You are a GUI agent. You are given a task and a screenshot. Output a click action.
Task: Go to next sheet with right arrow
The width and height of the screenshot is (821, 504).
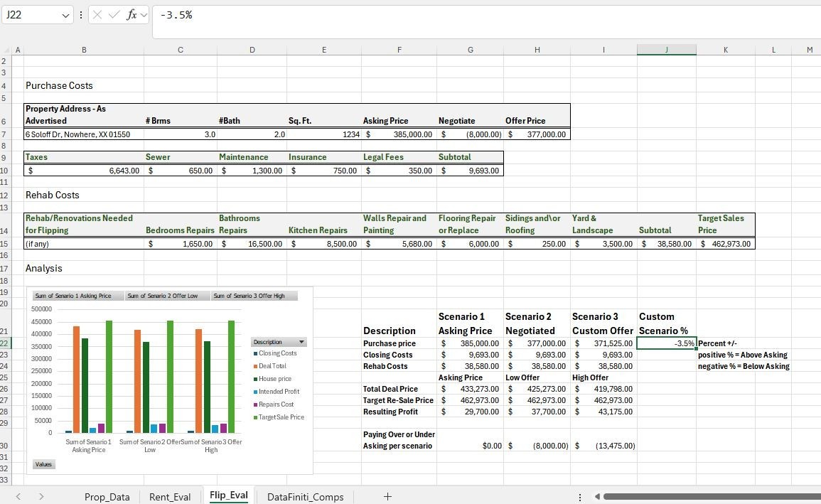click(41, 496)
